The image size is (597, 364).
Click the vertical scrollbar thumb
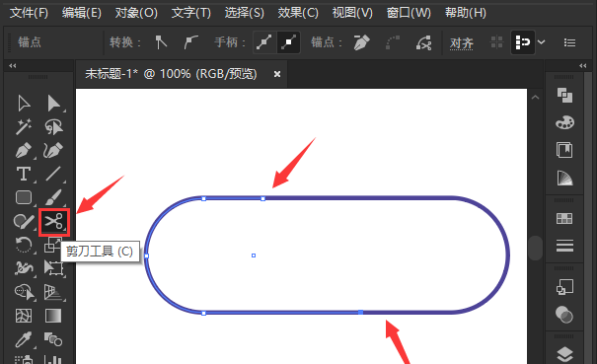pyautogui.click(x=535, y=248)
